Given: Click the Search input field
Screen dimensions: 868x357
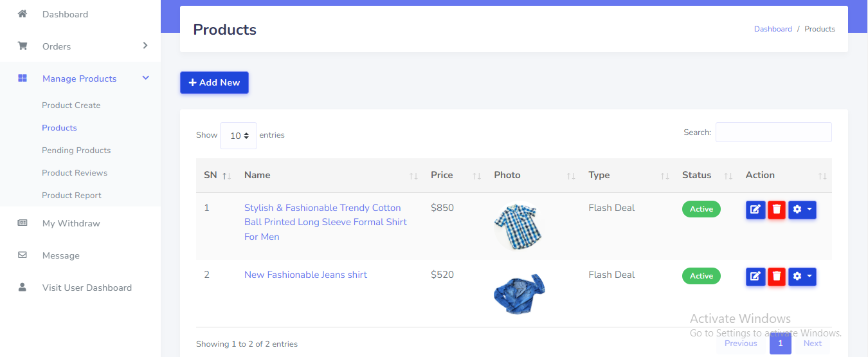Looking at the screenshot, I should (773, 133).
